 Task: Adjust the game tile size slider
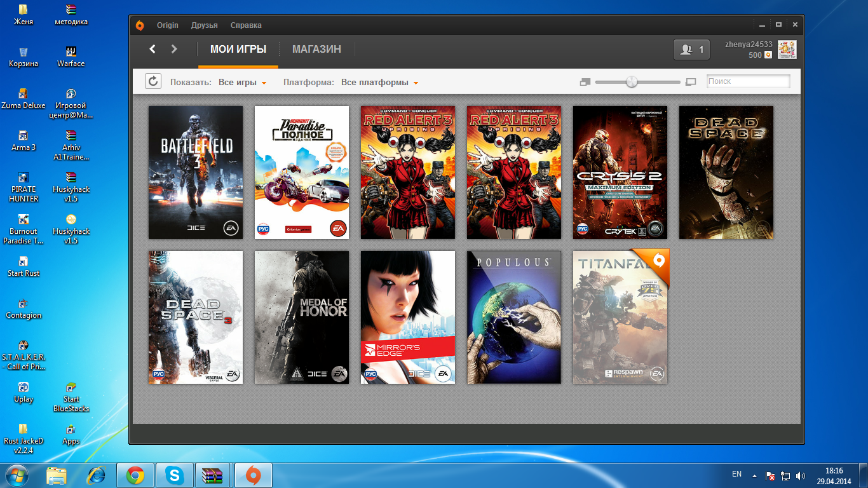coord(632,81)
